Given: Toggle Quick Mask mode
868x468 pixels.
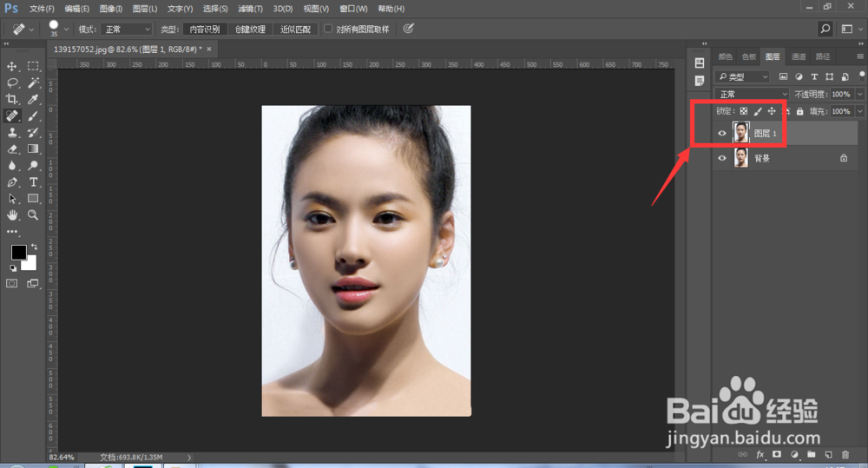Looking at the screenshot, I should point(11,284).
